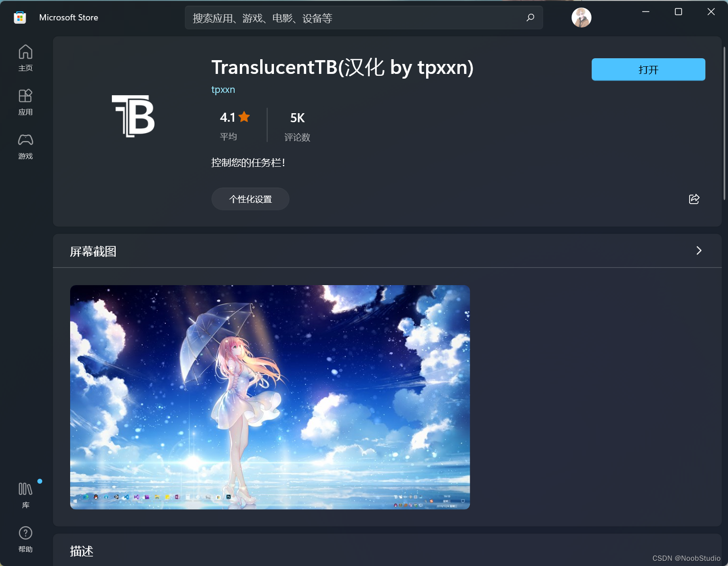Image resolution: width=728 pixels, height=566 pixels.
Task: Open the tpxxn publisher link
Action: (223, 90)
